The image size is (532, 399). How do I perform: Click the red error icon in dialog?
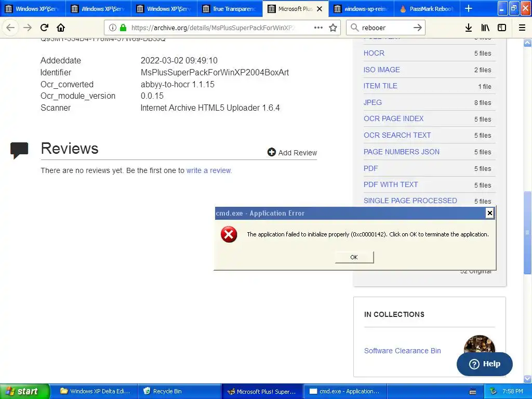(229, 234)
